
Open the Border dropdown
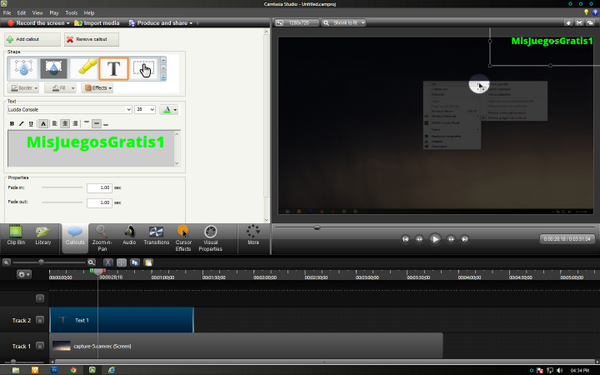point(24,88)
